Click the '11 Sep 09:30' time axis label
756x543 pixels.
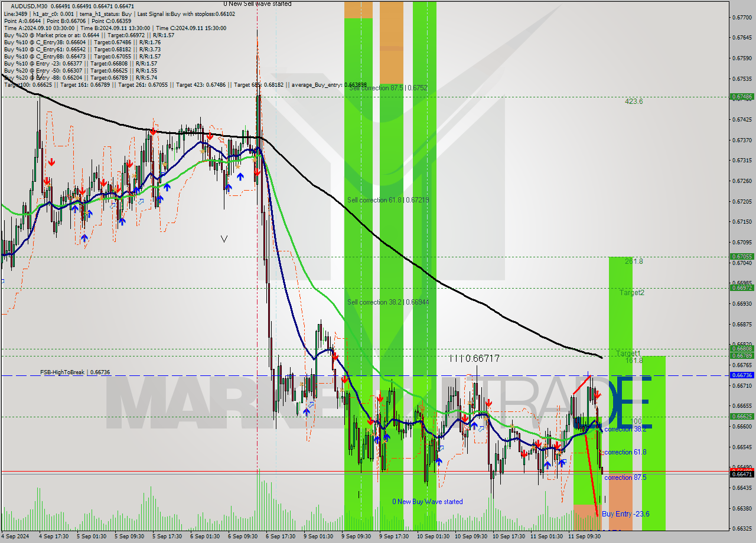tap(584, 537)
